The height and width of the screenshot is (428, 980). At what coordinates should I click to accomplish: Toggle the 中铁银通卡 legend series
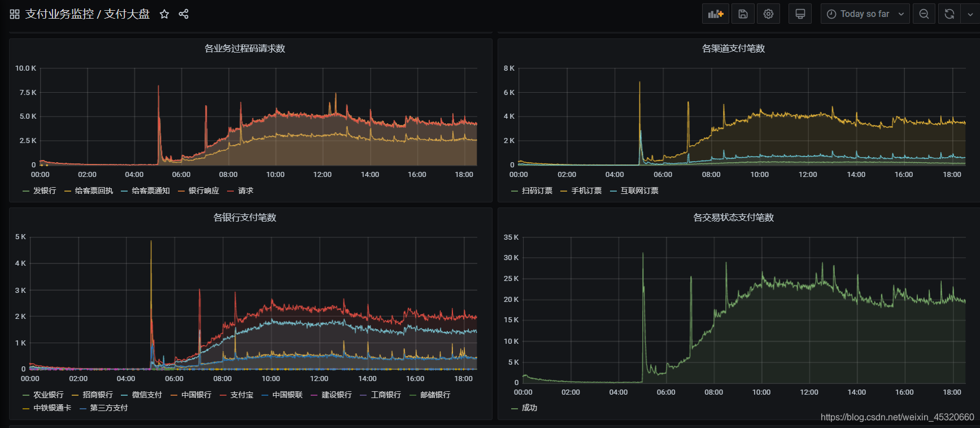52,408
